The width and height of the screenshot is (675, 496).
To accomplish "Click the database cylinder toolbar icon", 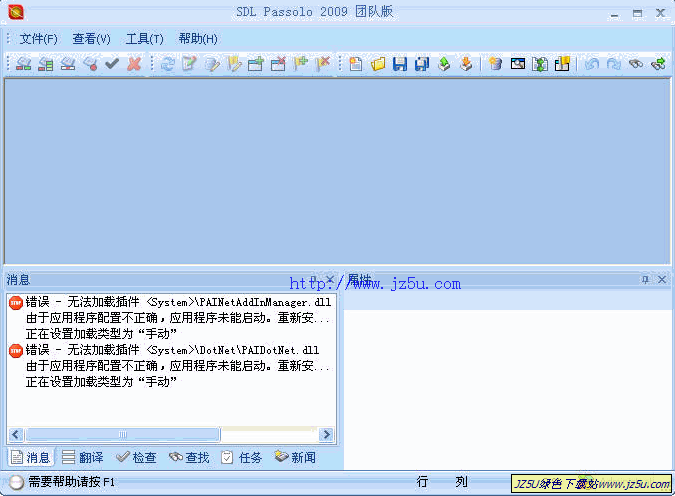I will point(495,64).
